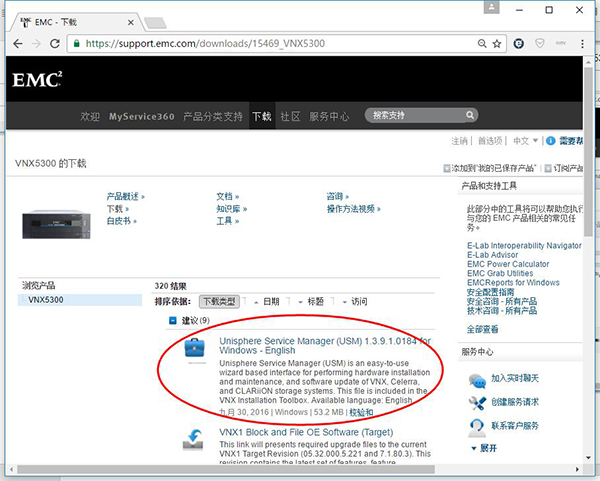Bookmark page with the star icon

(497, 44)
